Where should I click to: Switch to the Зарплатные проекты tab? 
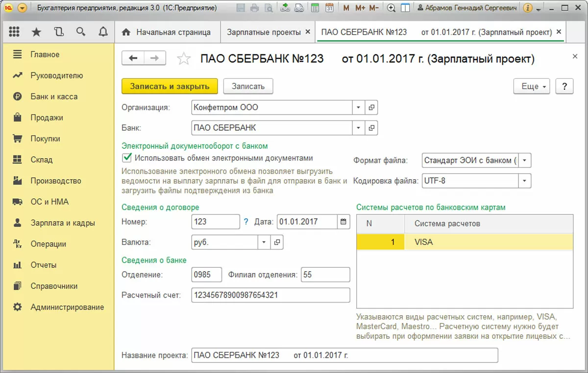tap(264, 32)
